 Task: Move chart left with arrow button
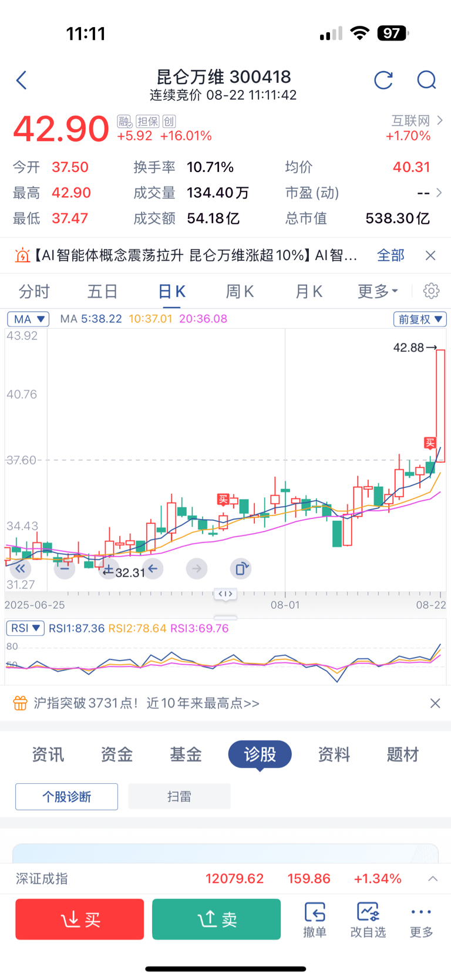[153, 568]
